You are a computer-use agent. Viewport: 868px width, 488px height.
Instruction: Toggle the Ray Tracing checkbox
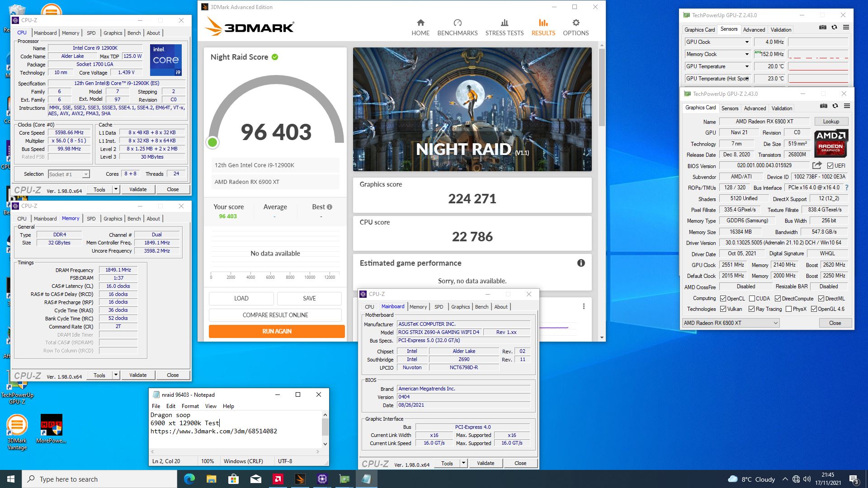(751, 309)
